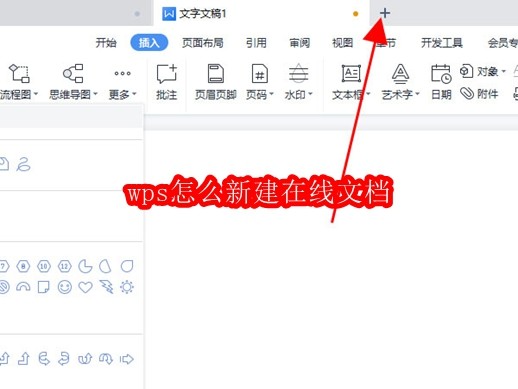Viewport: 518px width, 389px height.
Task: Select the chord shape
Action: [x=106, y=266]
